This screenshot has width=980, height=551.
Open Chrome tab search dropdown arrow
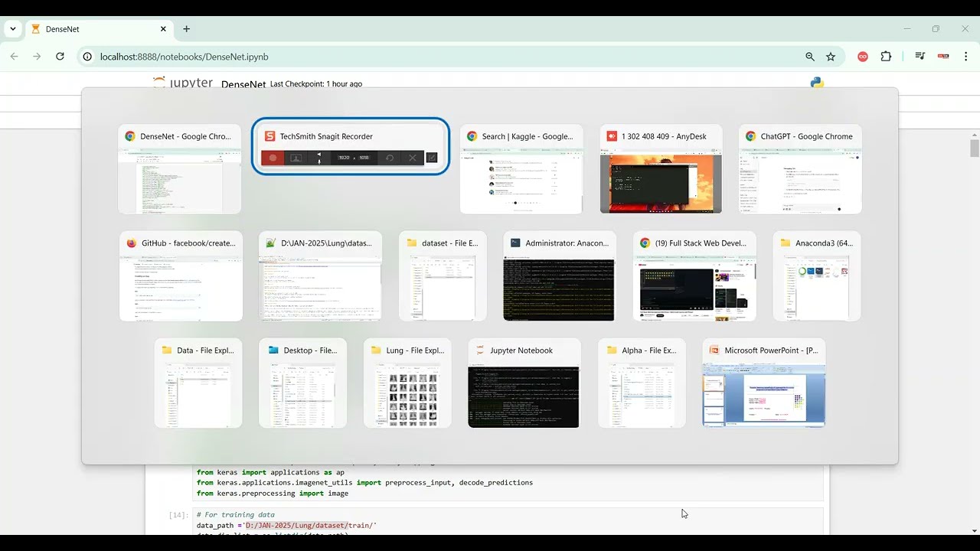click(13, 29)
